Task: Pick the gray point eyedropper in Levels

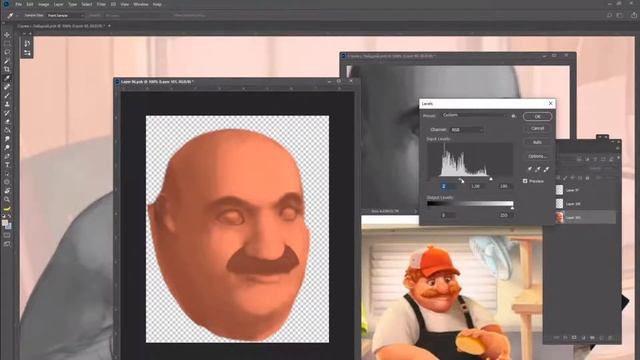Action: pos(538,169)
